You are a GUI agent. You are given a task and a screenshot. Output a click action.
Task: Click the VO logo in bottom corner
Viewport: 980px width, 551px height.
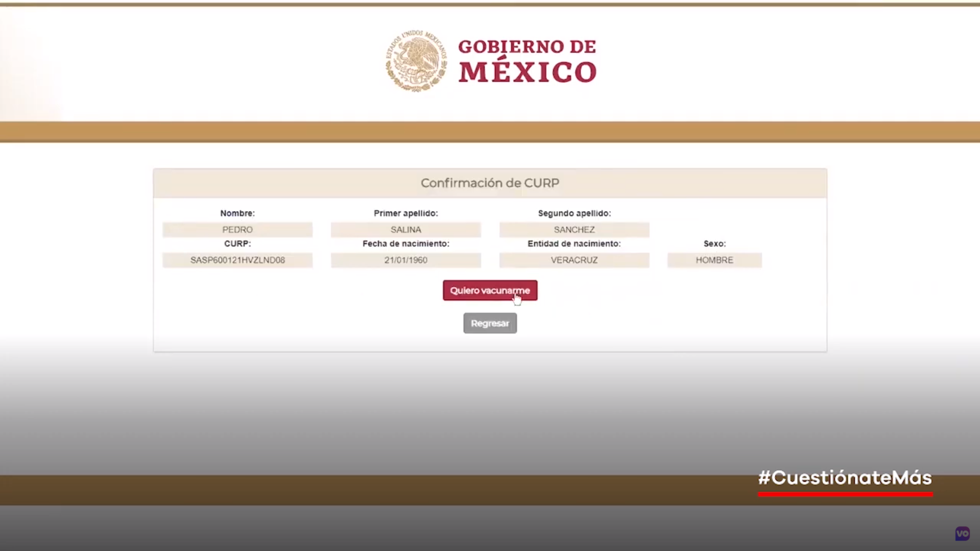tap(962, 534)
